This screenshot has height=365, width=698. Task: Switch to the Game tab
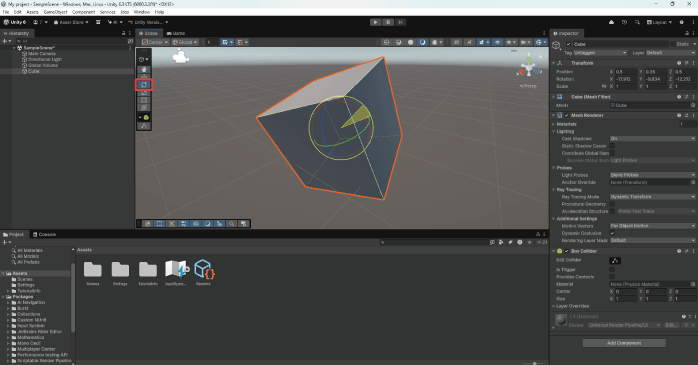(x=176, y=33)
